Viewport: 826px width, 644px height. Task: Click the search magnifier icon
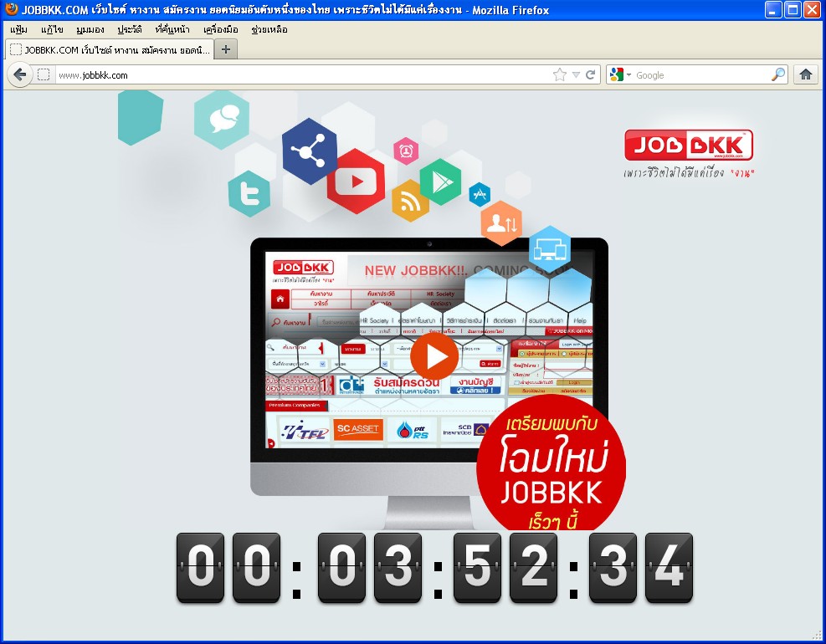(777, 74)
